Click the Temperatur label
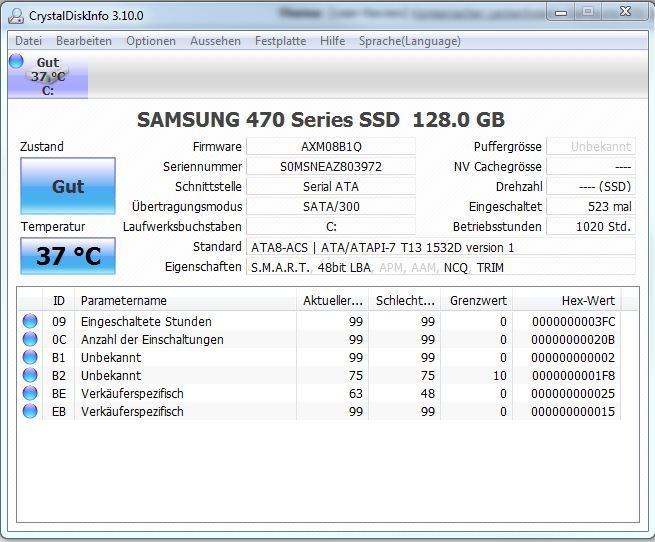This screenshot has width=655, height=542. pyautogui.click(x=53, y=226)
